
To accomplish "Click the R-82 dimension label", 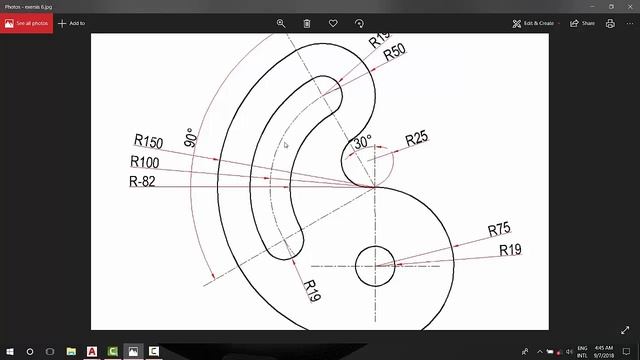I will pyautogui.click(x=142, y=181).
